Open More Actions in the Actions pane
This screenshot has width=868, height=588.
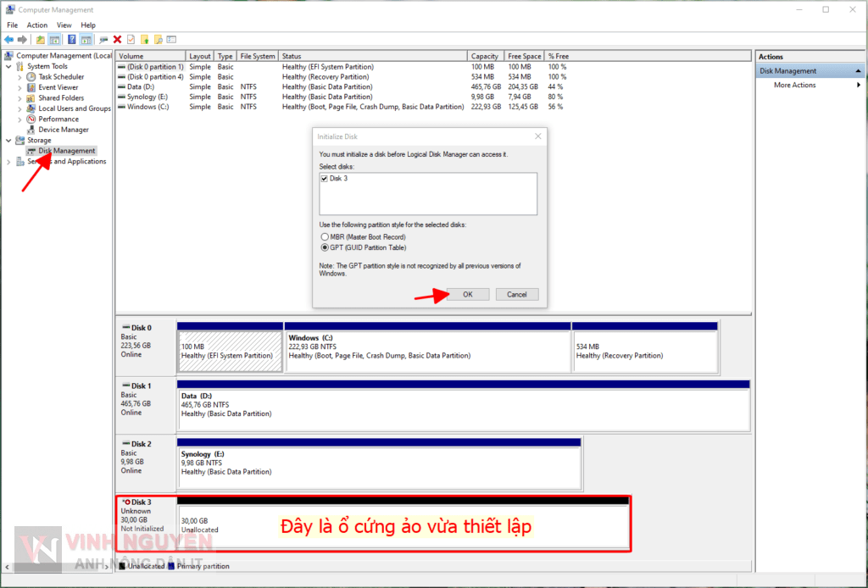pyautogui.click(x=795, y=86)
